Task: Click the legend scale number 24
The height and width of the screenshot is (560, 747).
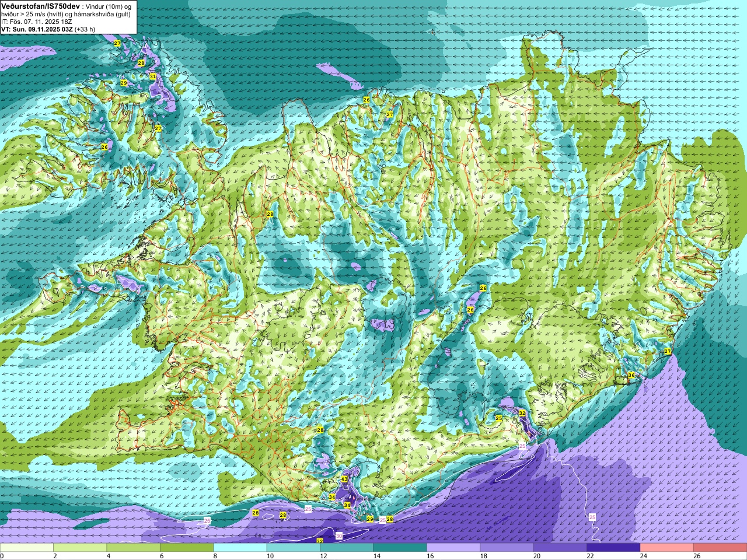Action: pos(644,556)
